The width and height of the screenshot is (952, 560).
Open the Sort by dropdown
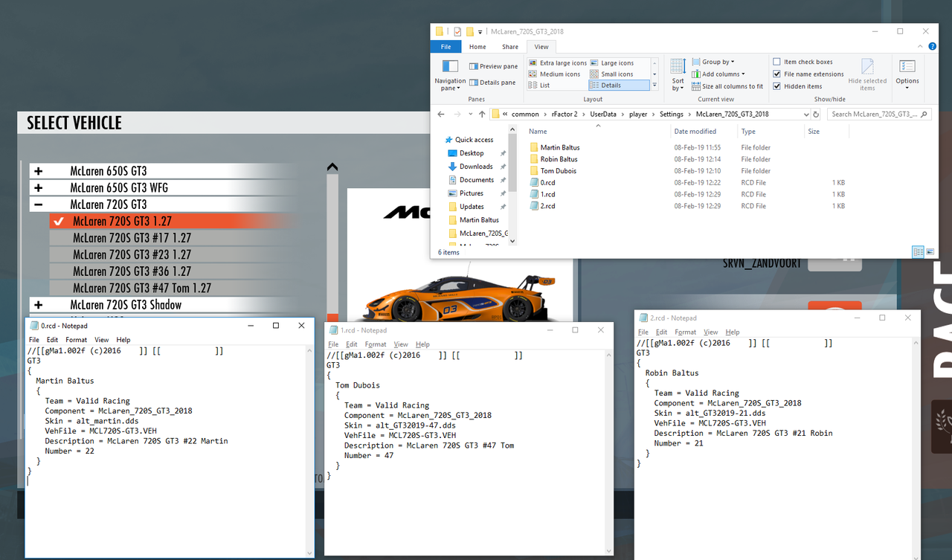tap(678, 75)
